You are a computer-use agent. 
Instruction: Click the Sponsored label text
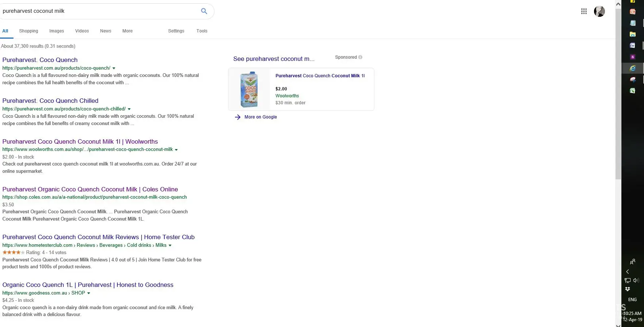[x=346, y=57]
